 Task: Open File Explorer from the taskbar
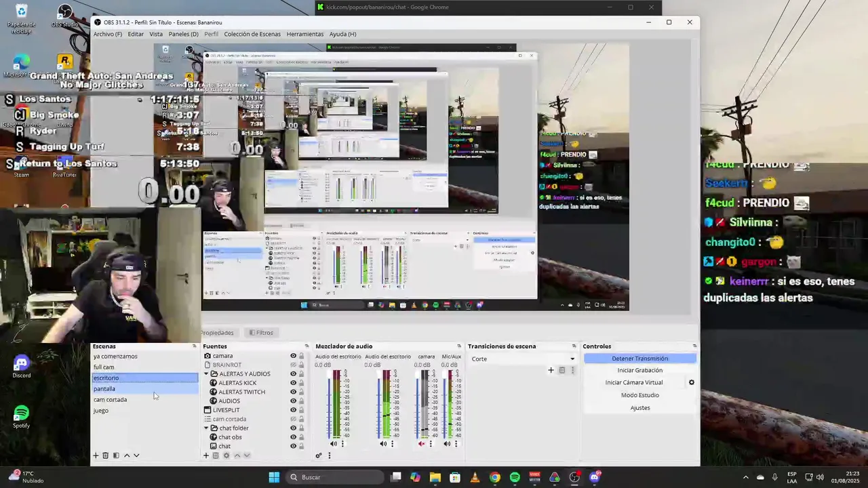coord(435,477)
